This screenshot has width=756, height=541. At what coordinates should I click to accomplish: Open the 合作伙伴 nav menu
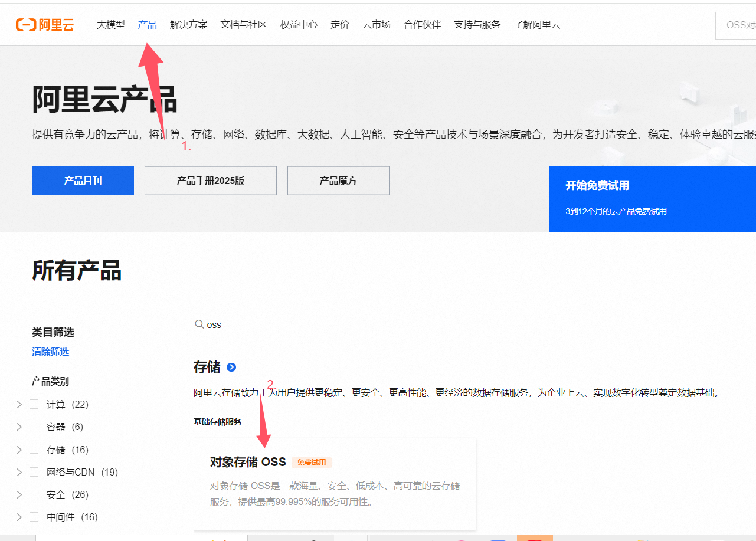(x=423, y=25)
